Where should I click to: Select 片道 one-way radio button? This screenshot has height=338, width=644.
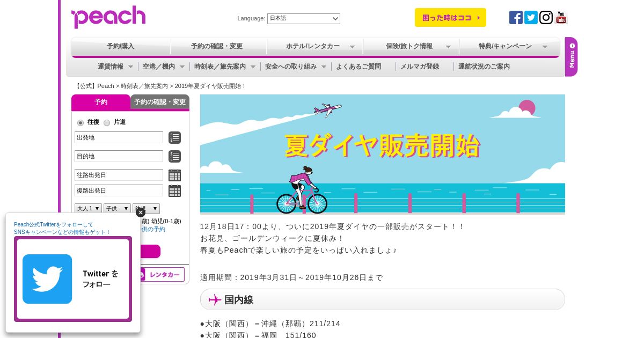click(107, 123)
